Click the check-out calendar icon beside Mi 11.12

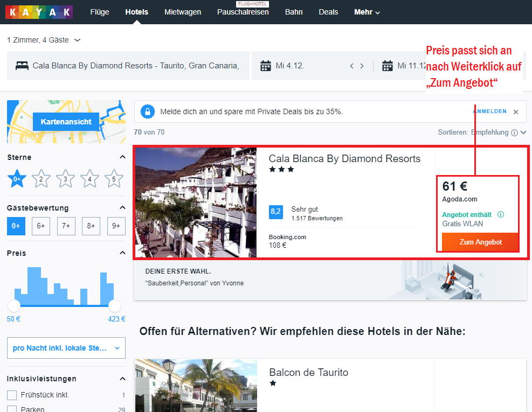coord(388,66)
